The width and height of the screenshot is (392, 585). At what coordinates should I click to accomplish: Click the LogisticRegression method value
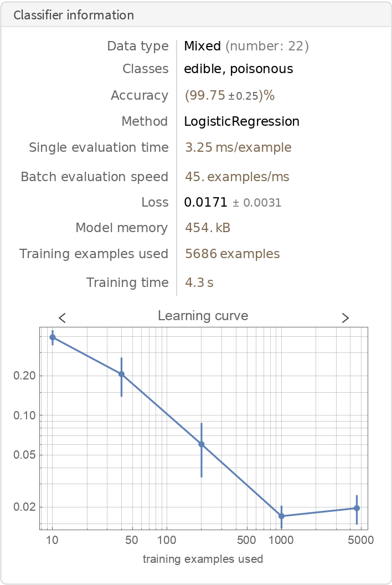coord(241,121)
